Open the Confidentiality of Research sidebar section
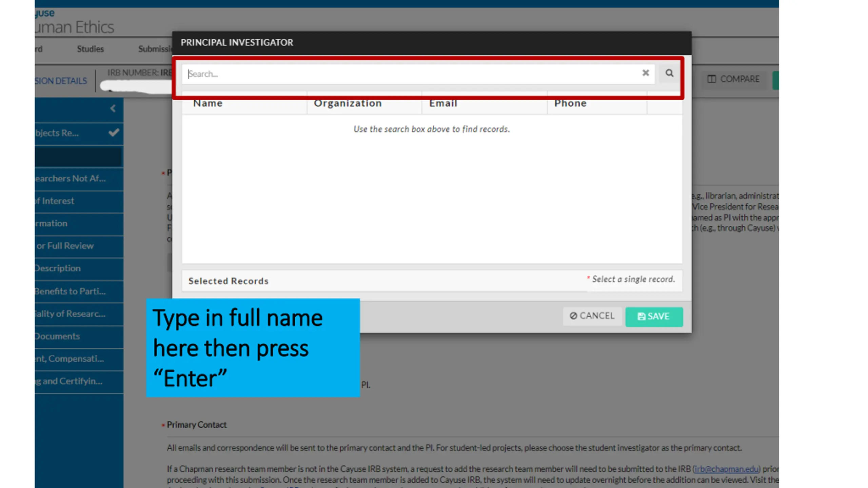Image resolution: width=868 pixels, height=488 pixels. (79, 314)
